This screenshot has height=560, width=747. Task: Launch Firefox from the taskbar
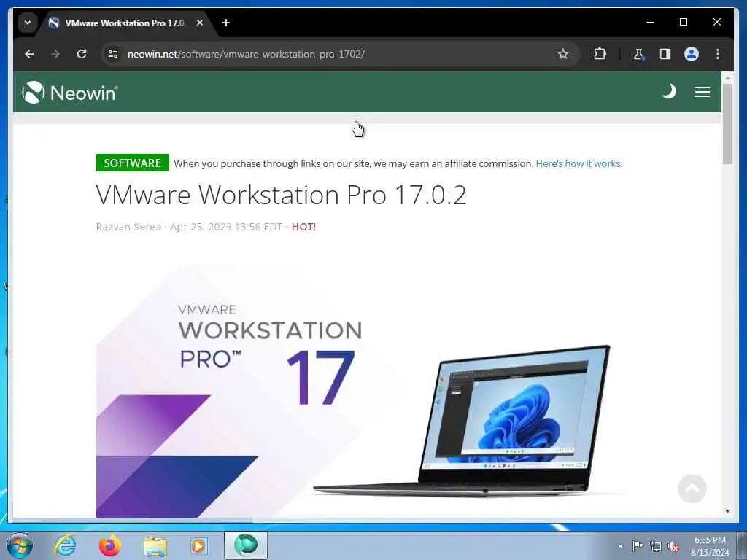click(109, 545)
